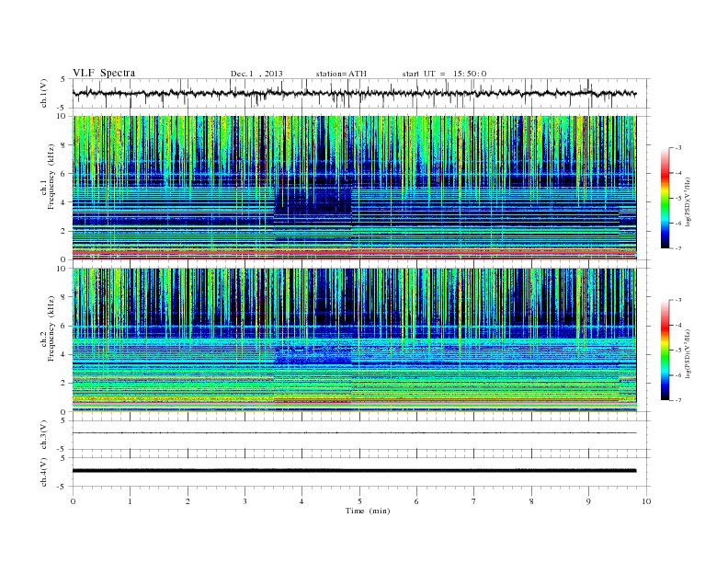The image size is (728, 563).
Task: Click time-axis tick label '4'
Action: (301, 501)
